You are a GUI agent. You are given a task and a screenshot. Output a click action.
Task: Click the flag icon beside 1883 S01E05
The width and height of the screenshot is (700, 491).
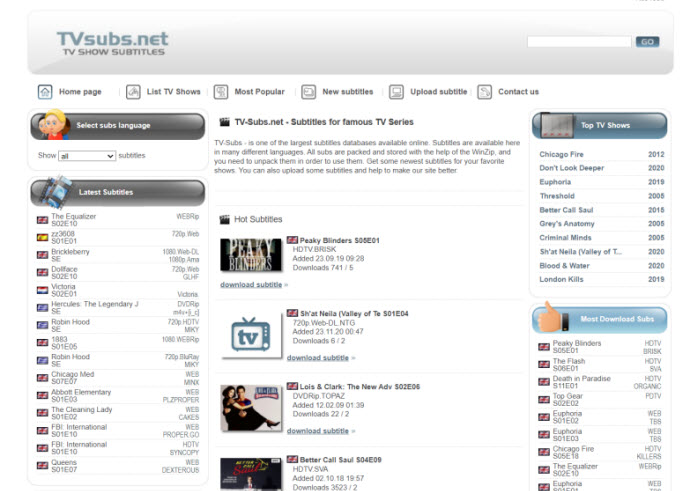pos(42,343)
